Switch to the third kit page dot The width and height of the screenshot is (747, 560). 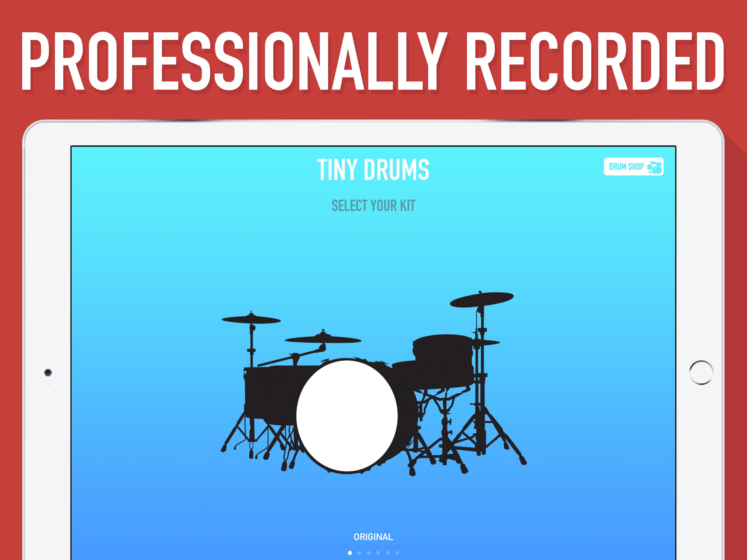tap(369, 553)
